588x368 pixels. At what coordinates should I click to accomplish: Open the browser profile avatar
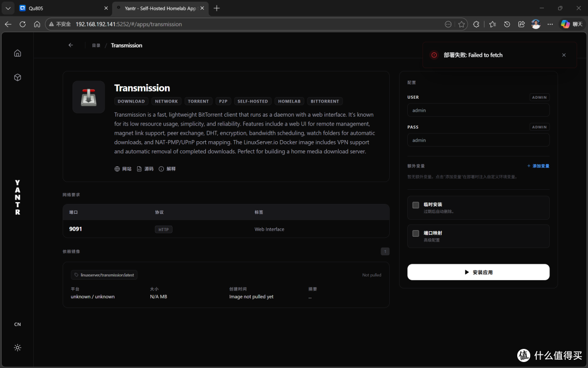point(536,24)
